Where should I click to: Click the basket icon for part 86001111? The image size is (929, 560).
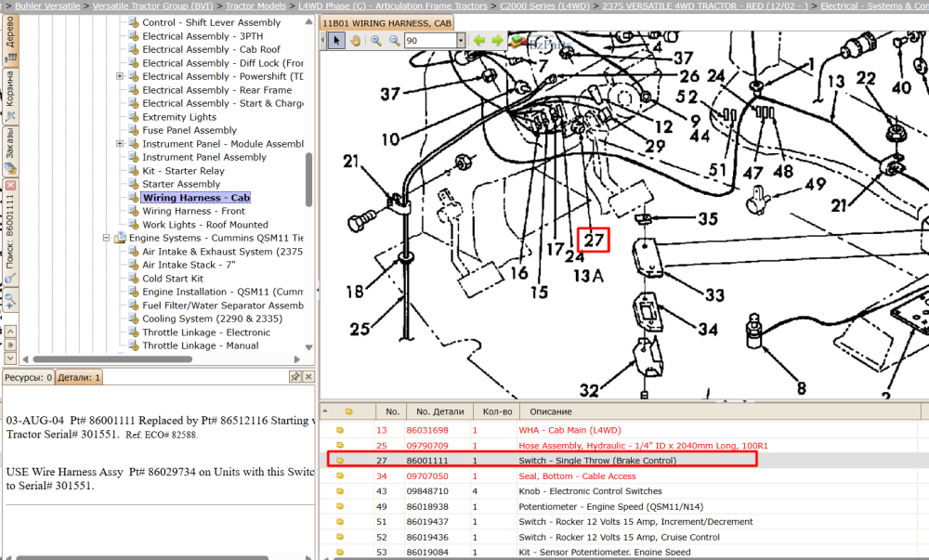click(x=340, y=461)
